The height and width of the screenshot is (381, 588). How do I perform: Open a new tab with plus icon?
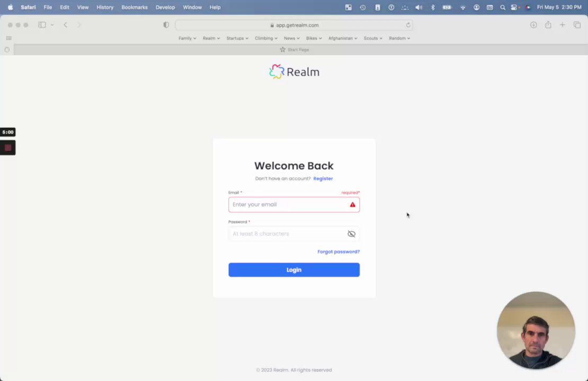(562, 25)
